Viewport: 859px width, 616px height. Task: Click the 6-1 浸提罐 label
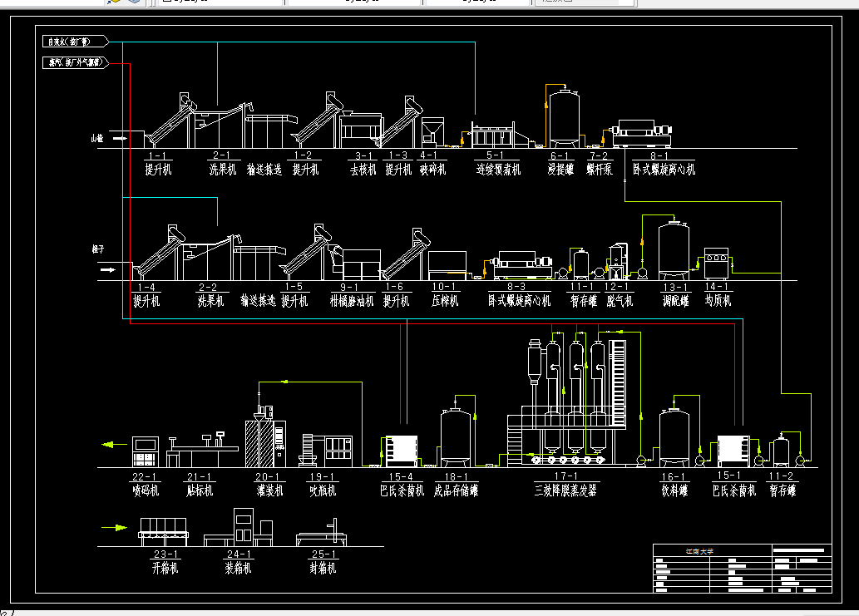[x=560, y=164]
